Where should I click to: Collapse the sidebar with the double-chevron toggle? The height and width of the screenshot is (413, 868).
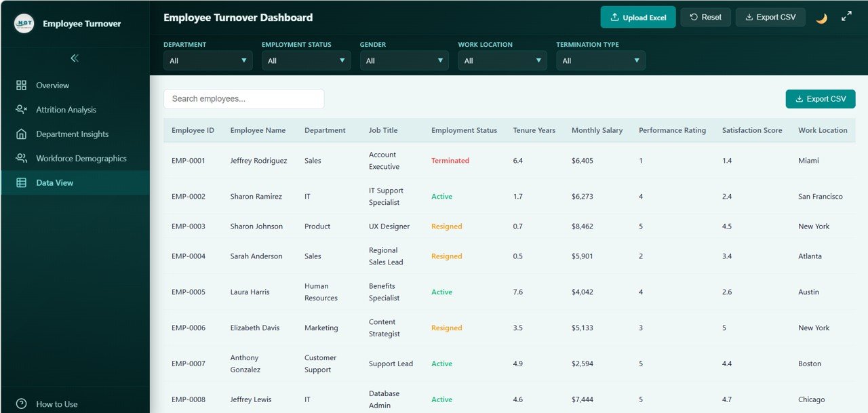point(75,58)
